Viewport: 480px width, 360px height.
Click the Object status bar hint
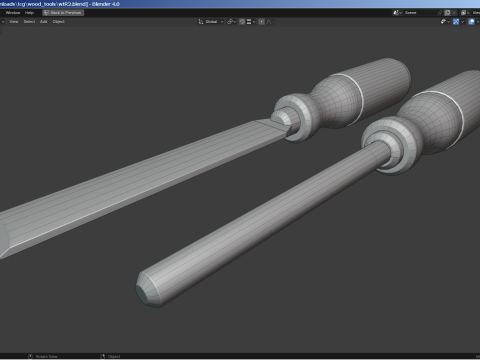[110, 356]
